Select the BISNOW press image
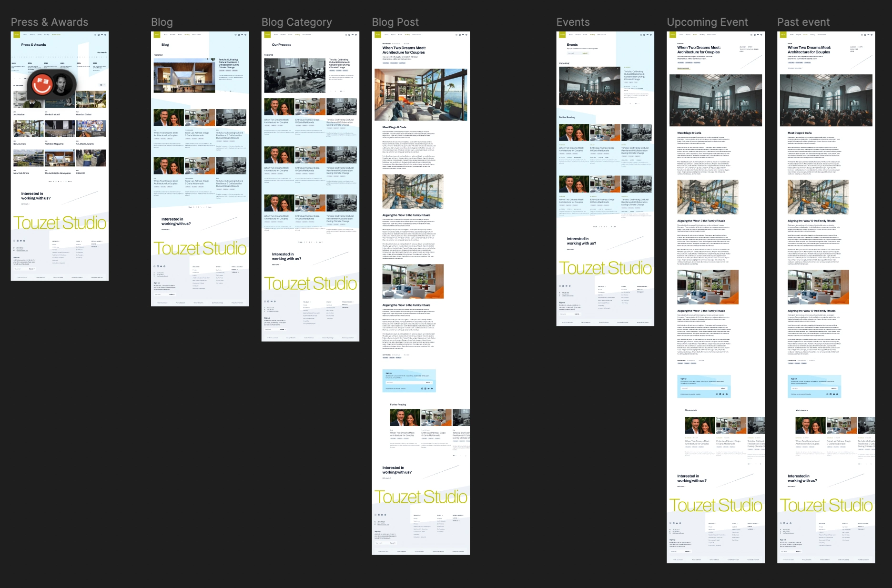Image resolution: width=892 pixels, height=588 pixels. [x=91, y=159]
